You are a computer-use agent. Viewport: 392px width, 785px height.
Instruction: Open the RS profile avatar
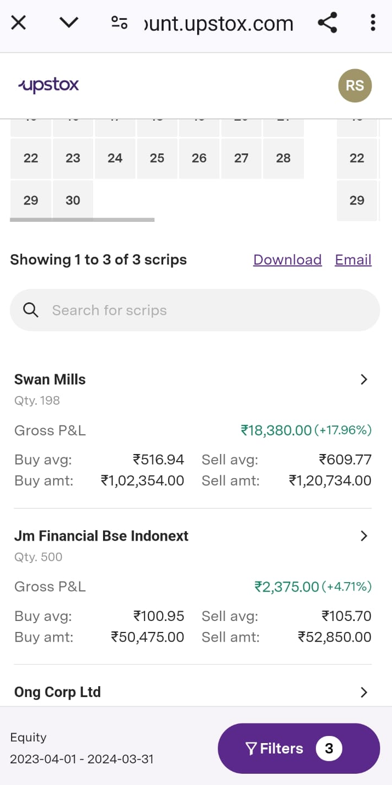tap(355, 86)
